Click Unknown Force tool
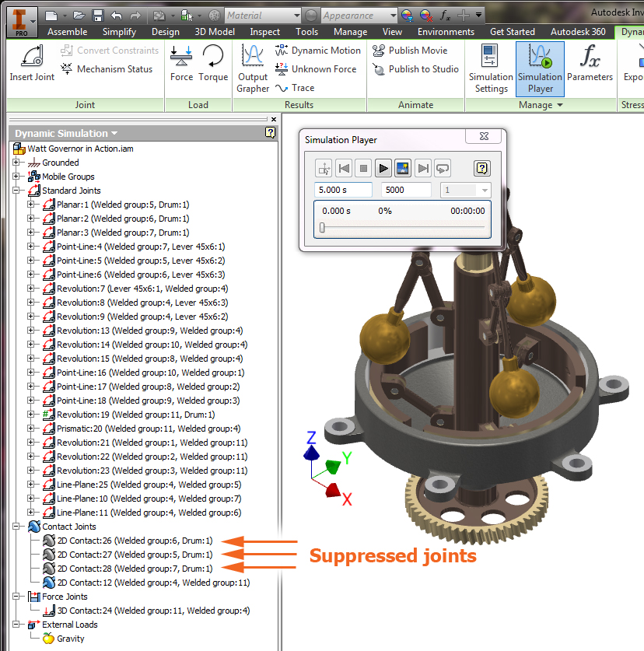 pos(316,69)
